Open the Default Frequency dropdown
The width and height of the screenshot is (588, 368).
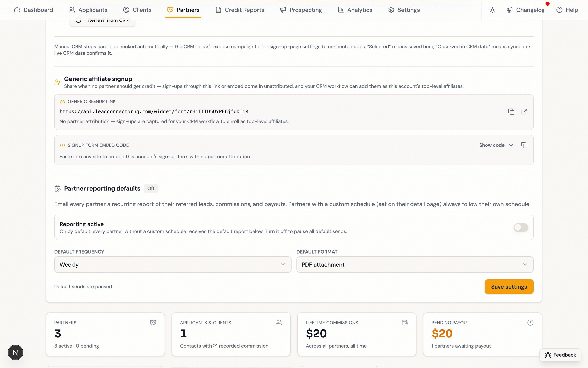point(173,265)
